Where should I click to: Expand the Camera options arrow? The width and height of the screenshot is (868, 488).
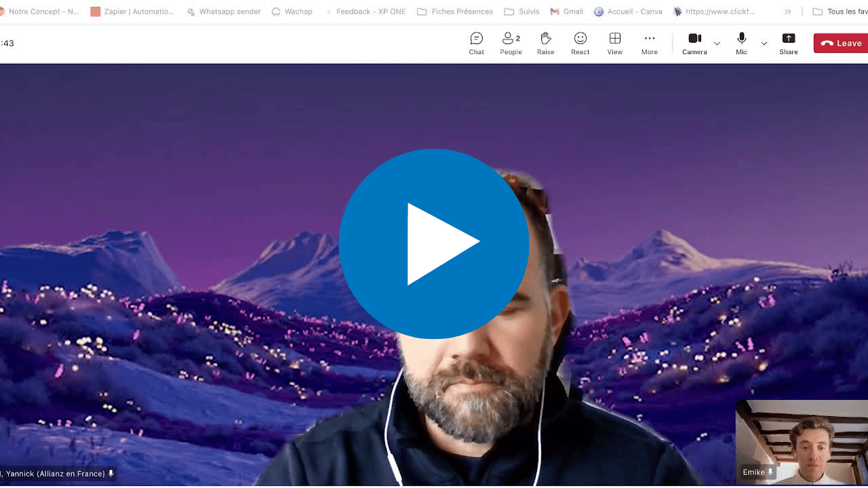pos(717,43)
